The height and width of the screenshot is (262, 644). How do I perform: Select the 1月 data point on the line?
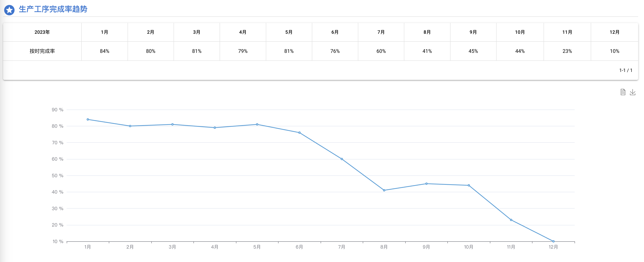(x=88, y=119)
